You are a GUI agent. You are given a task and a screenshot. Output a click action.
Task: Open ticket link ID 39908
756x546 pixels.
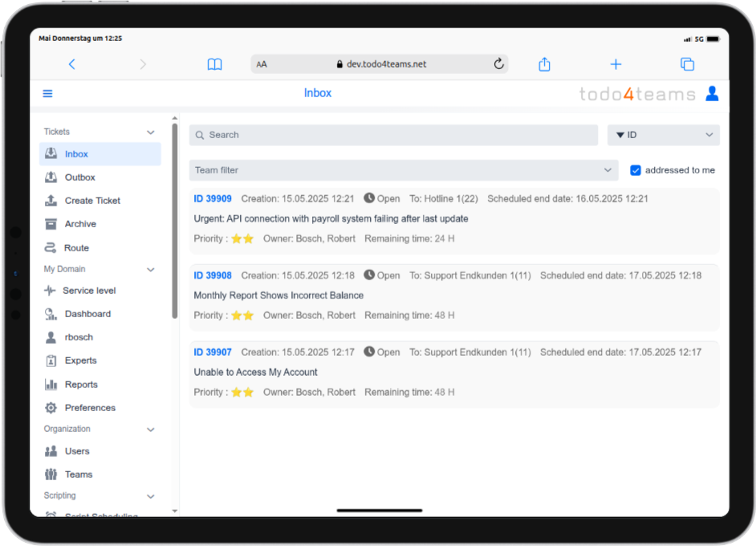[x=213, y=275]
